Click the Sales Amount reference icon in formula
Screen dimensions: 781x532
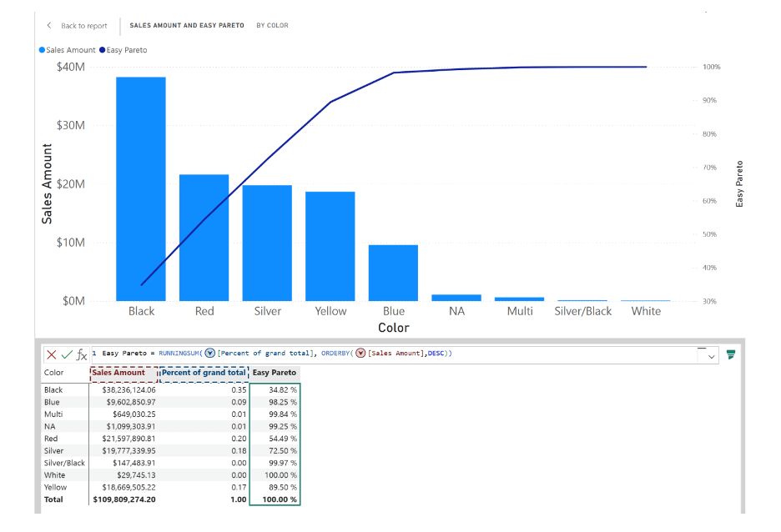360,354
